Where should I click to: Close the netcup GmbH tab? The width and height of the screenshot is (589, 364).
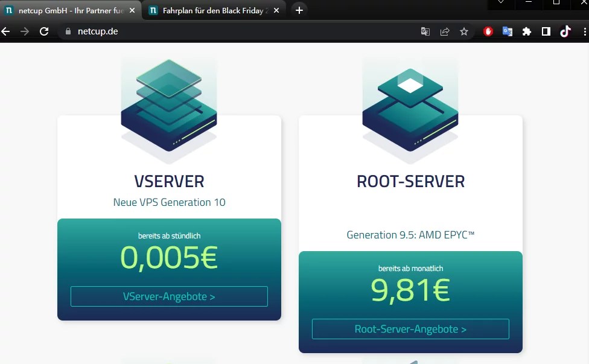(132, 10)
